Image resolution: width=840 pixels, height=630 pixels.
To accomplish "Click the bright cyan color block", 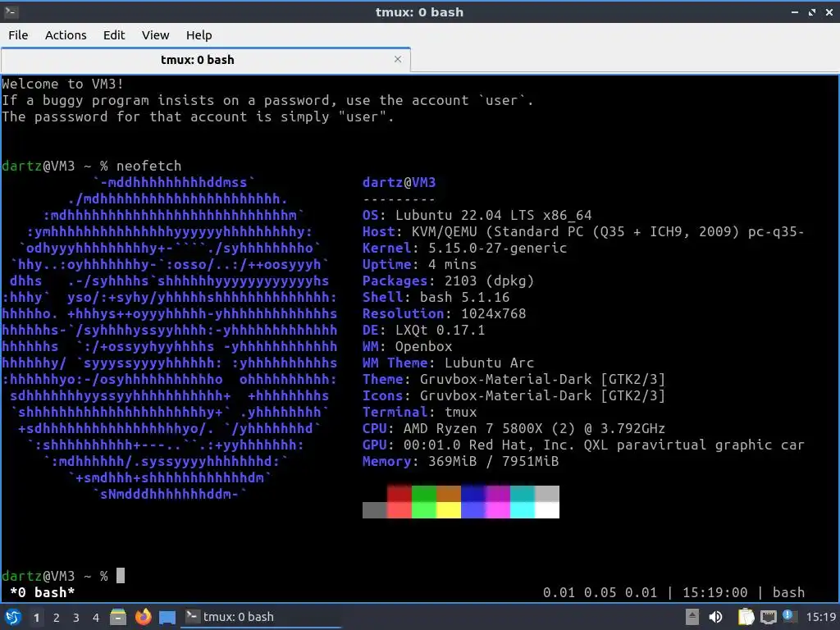I will (x=523, y=510).
